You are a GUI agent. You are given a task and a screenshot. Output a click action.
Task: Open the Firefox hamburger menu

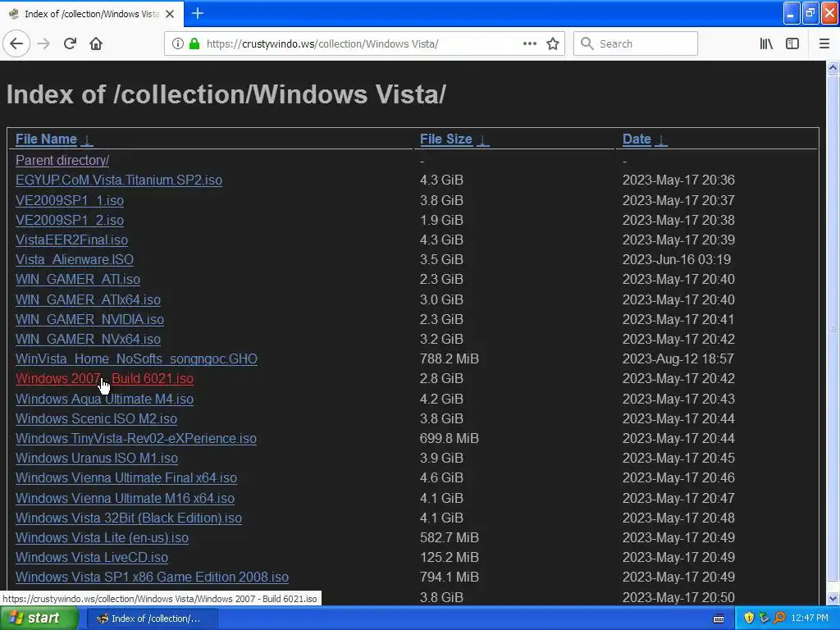pyautogui.click(x=824, y=43)
